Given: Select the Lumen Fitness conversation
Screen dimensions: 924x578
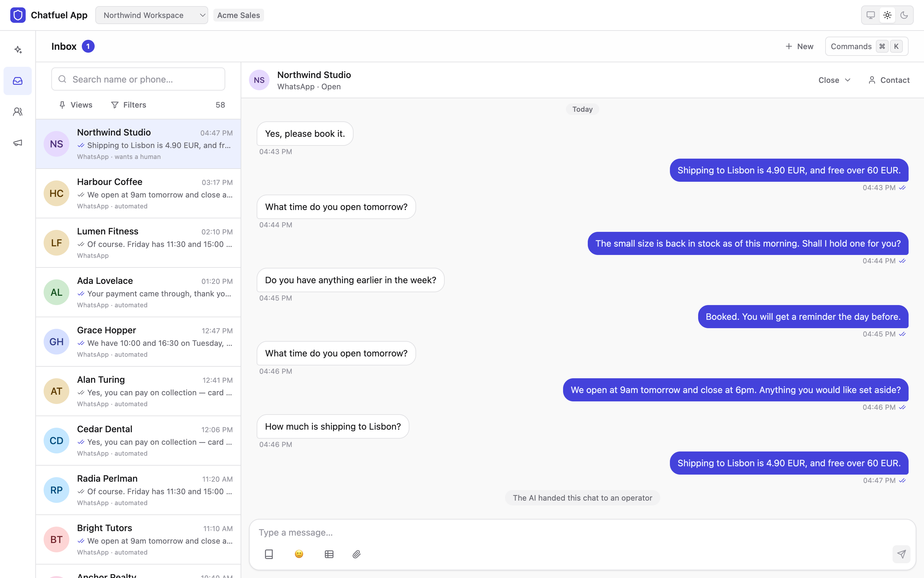Looking at the screenshot, I should tap(138, 243).
